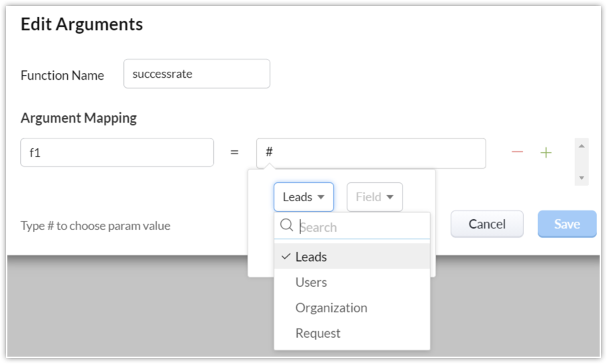Click the red minus remove-argument icon
Image resolution: width=607 pixels, height=364 pixels.
[517, 153]
